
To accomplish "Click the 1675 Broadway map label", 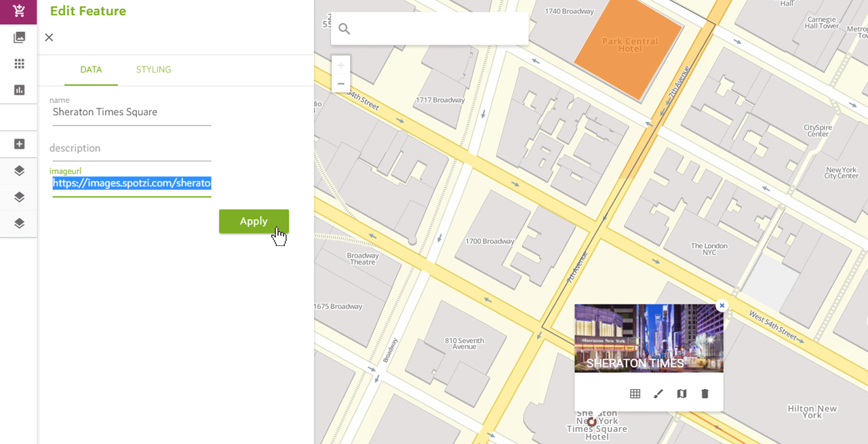I will (x=338, y=306).
